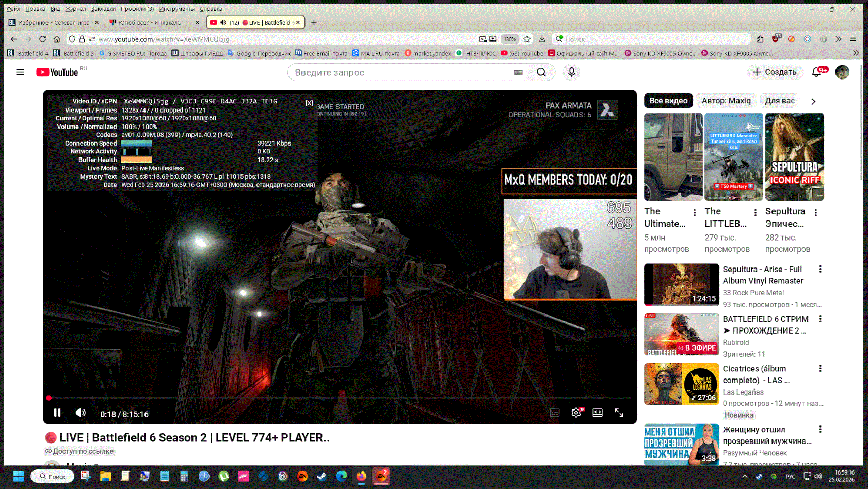Open the 'Штрафы ГИБДД' bookmark
868x489 pixels.
pos(197,53)
